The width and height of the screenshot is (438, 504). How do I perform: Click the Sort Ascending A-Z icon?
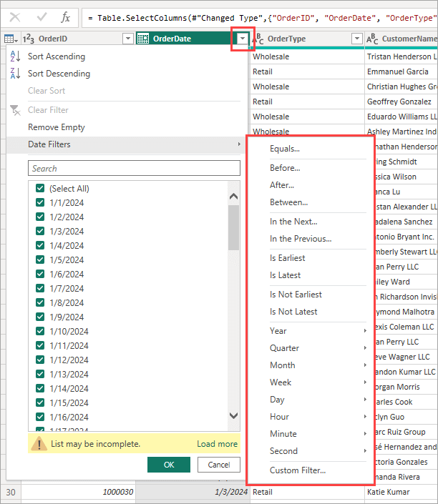point(15,56)
